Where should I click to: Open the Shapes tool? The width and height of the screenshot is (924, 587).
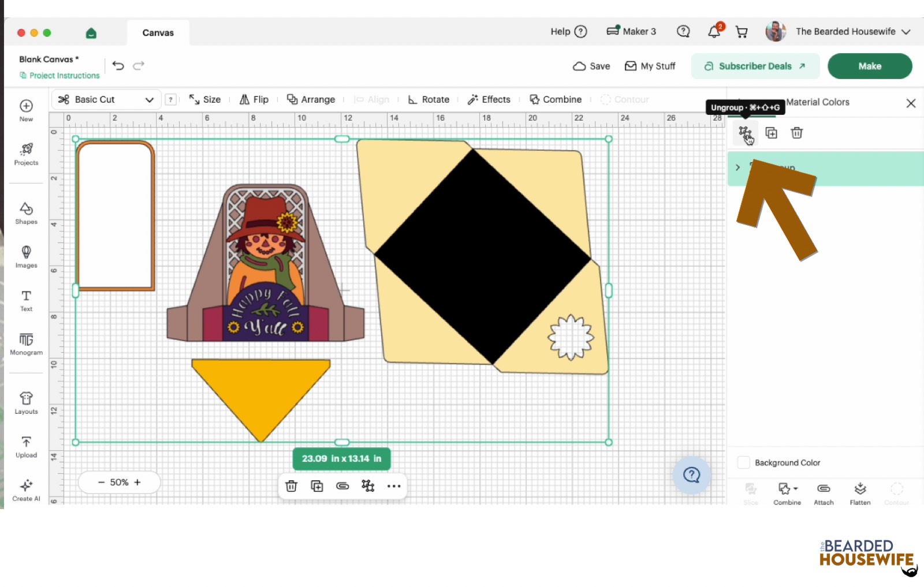click(x=26, y=213)
